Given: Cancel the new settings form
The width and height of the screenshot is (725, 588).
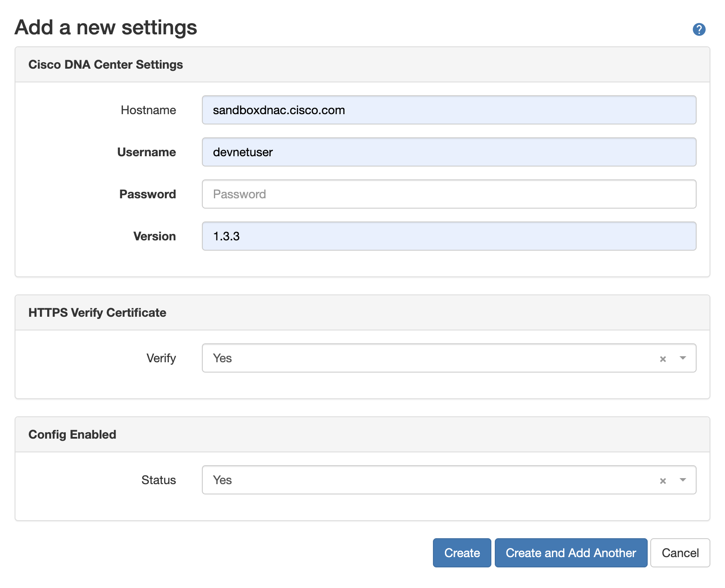Looking at the screenshot, I should pyautogui.click(x=680, y=553).
